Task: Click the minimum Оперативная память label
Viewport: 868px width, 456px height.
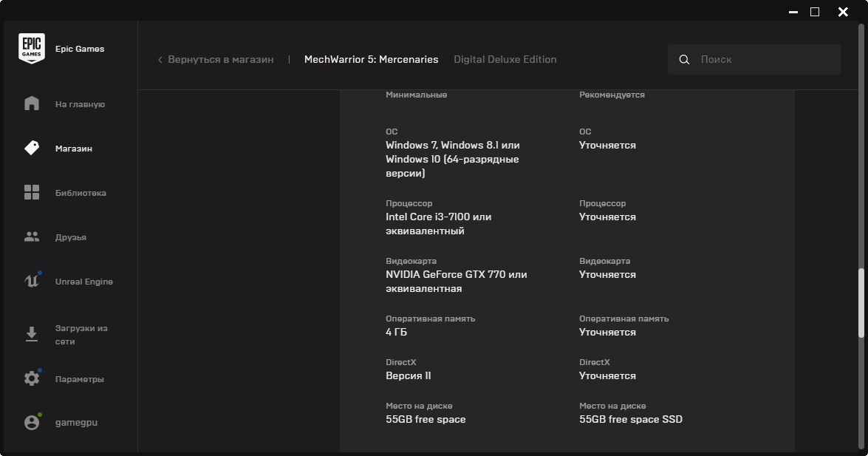Action: [430, 319]
